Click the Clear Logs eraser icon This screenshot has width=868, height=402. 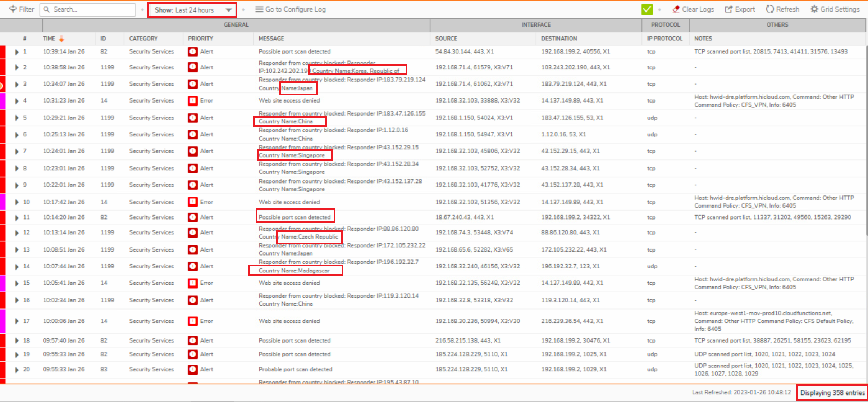click(x=676, y=9)
